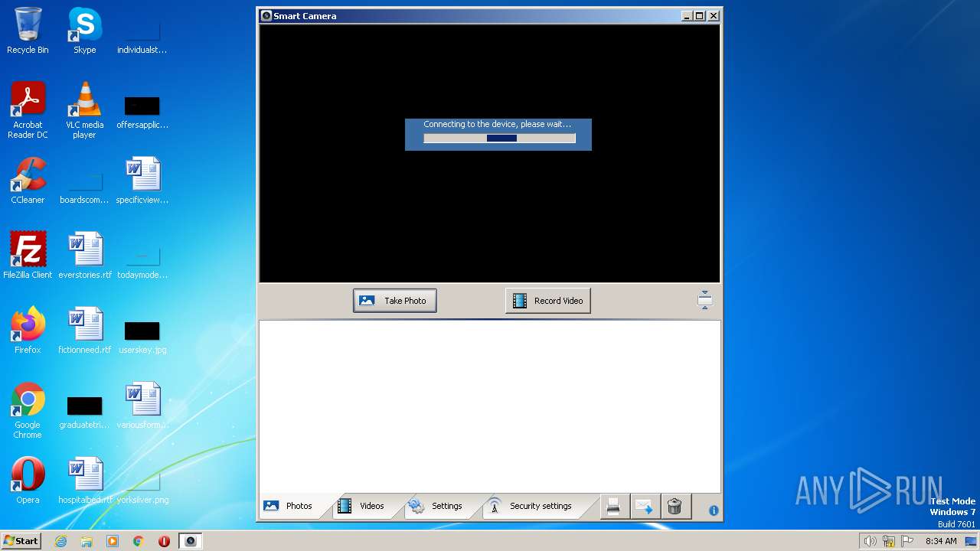Screen dimensions: 980x551
Task: Select the hospitalbed.rtf file
Action: 84,481
